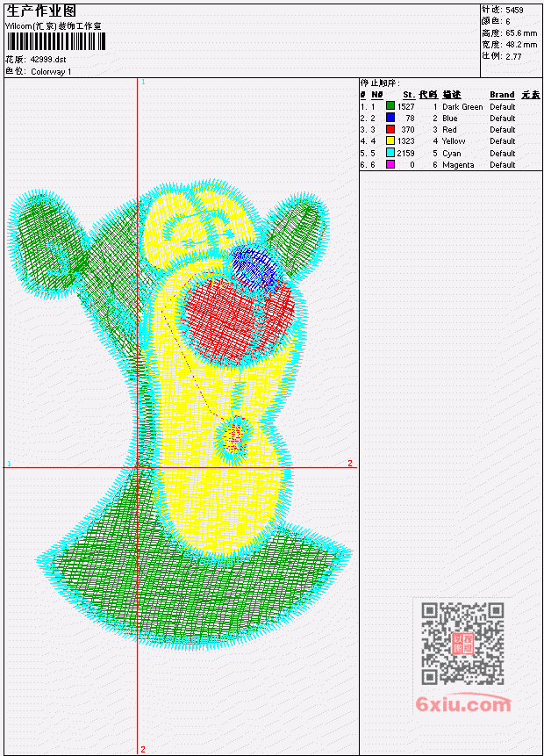This screenshot has height=756, width=544.
Task: Click the '代码' column header
Action: coord(428,95)
